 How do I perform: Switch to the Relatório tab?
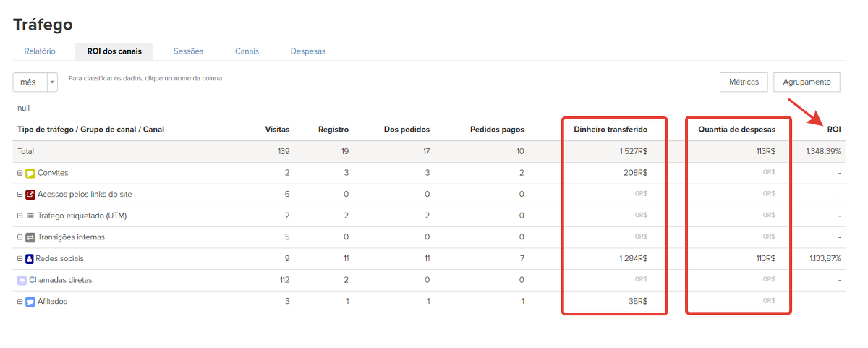coord(40,51)
